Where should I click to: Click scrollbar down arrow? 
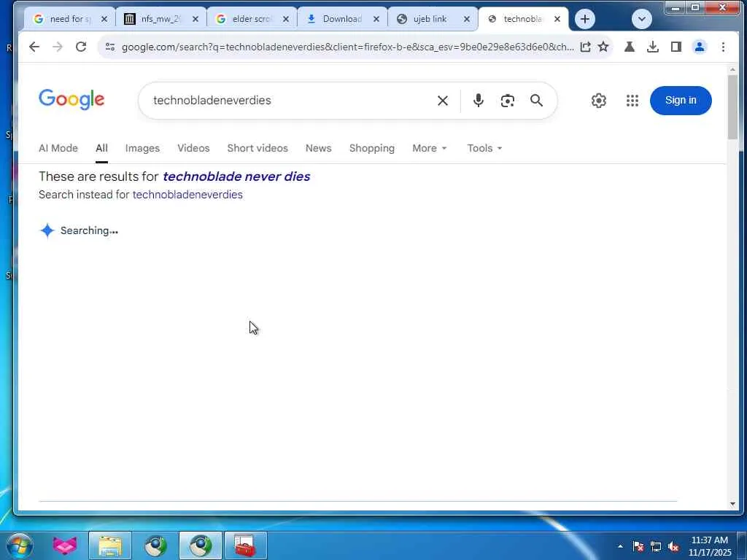click(x=732, y=504)
